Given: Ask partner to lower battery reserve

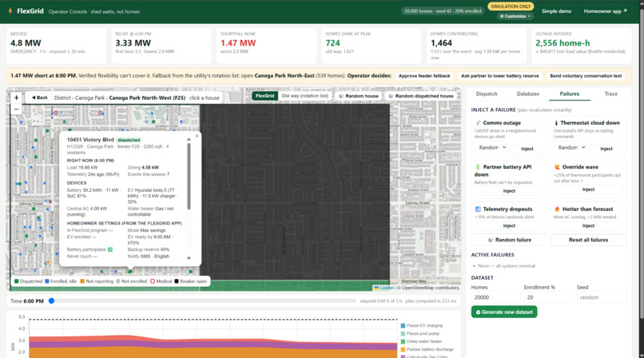Looking at the screenshot, I should (500, 76).
